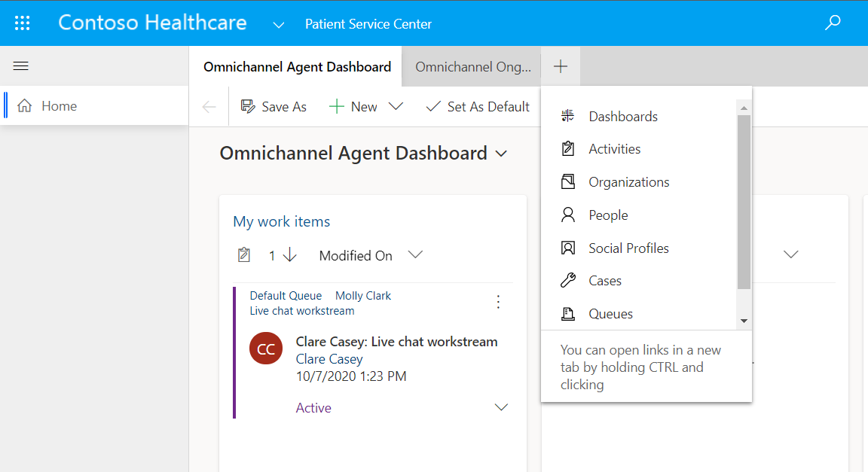Open the Modified On sort dropdown

(415, 255)
